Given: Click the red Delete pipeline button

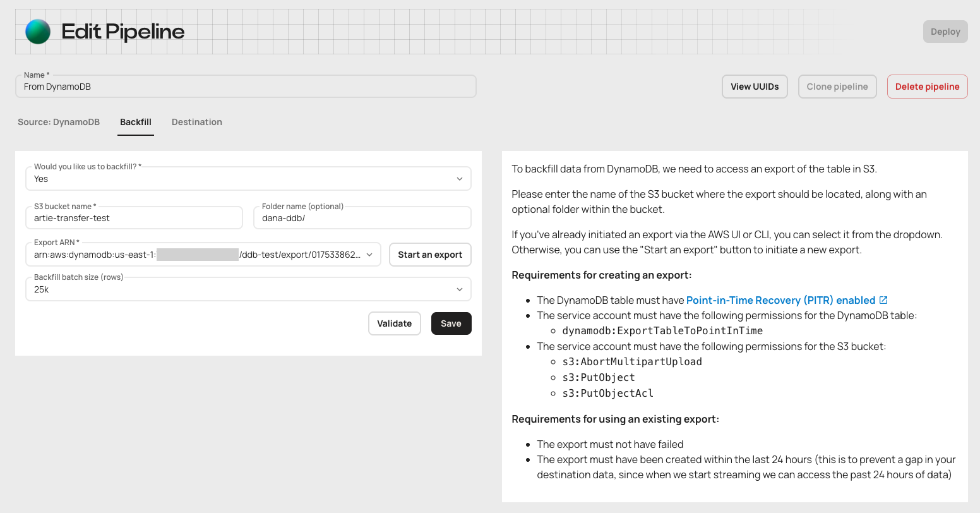Looking at the screenshot, I should [x=928, y=87].
